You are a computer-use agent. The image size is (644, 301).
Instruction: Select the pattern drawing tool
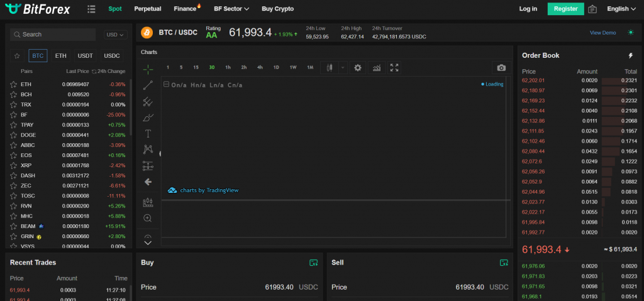(x=148, y=150)
